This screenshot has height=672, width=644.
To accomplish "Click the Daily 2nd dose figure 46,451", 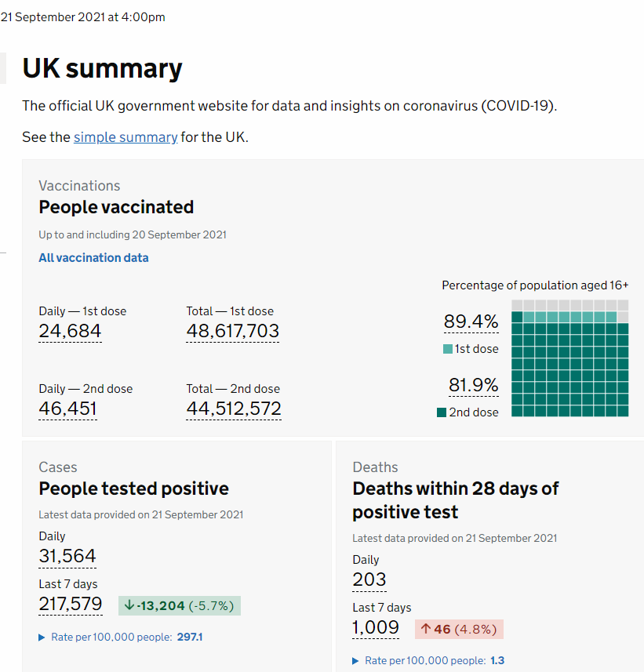I will point(67,409).
